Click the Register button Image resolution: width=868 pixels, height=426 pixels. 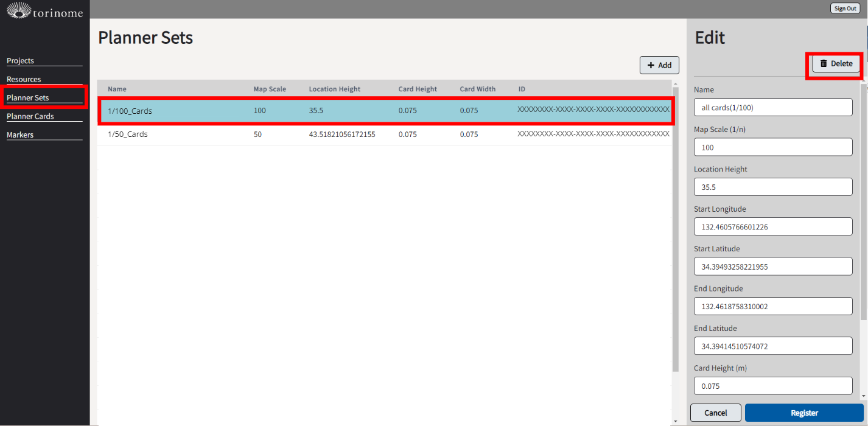(804, 413)
